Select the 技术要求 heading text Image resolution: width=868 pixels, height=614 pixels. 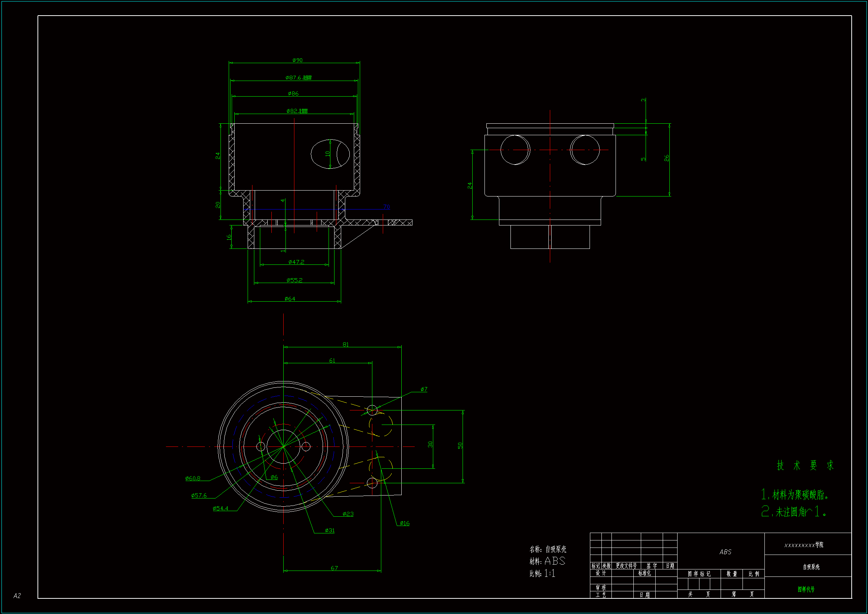[x=805, y=465]
